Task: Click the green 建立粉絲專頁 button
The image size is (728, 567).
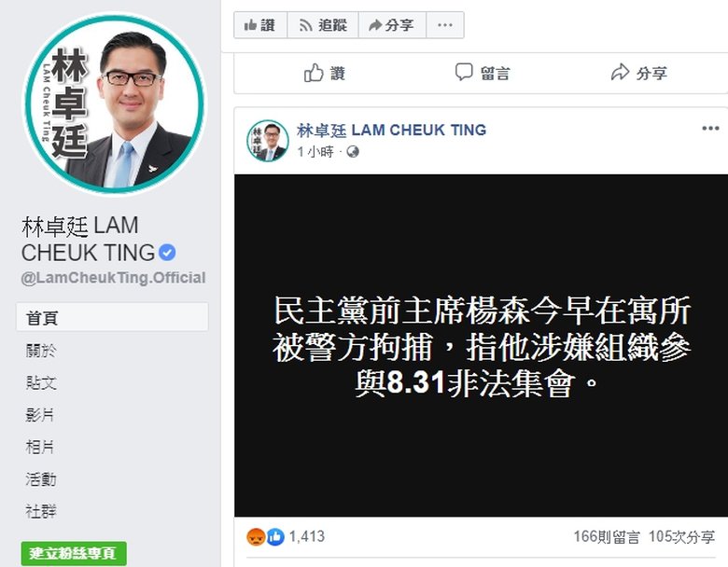Action: point(74,553)
